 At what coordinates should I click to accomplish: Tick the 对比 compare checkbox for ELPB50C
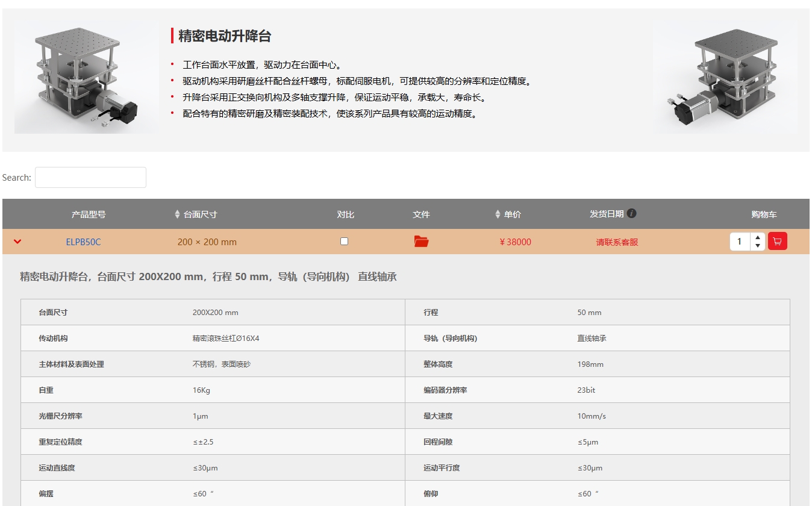(344, 241)
